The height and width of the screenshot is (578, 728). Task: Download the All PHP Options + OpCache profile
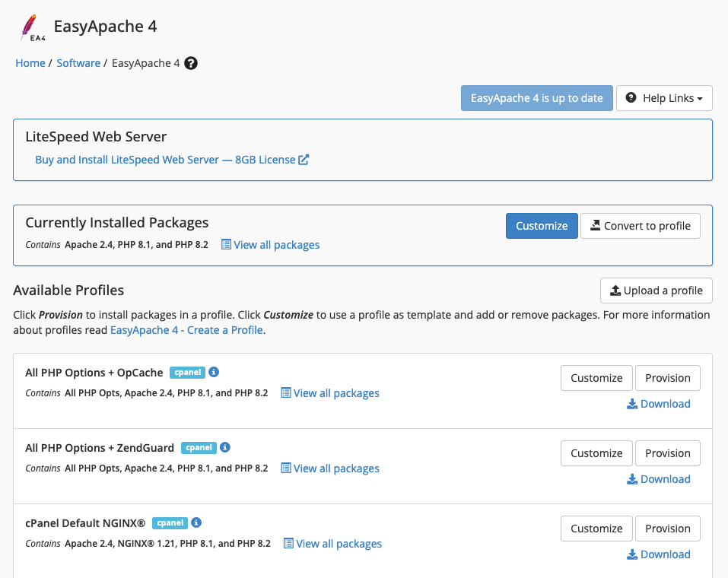click(658, 404)
